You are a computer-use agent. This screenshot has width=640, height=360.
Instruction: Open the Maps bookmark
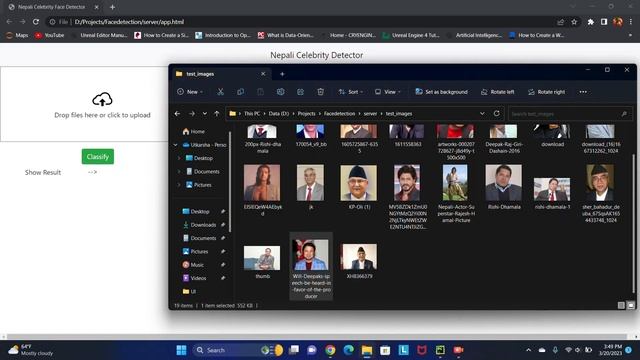pos(17,35)
